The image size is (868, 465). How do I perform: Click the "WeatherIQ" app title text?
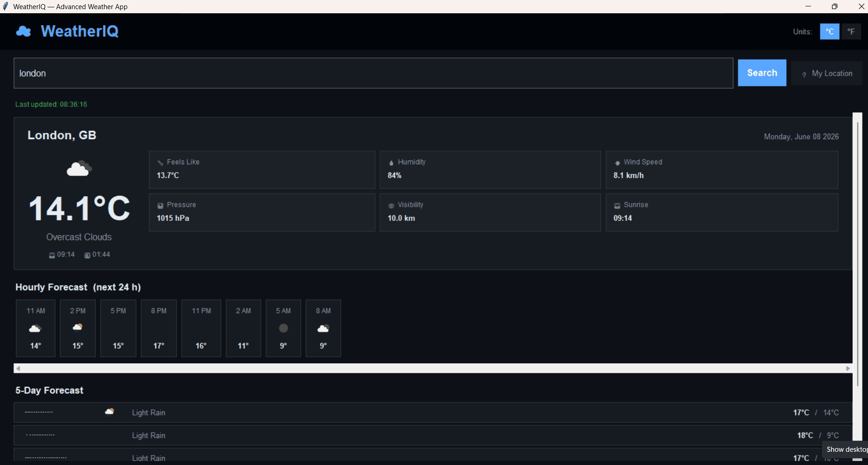pyautogui.click(x=80, y=31)
